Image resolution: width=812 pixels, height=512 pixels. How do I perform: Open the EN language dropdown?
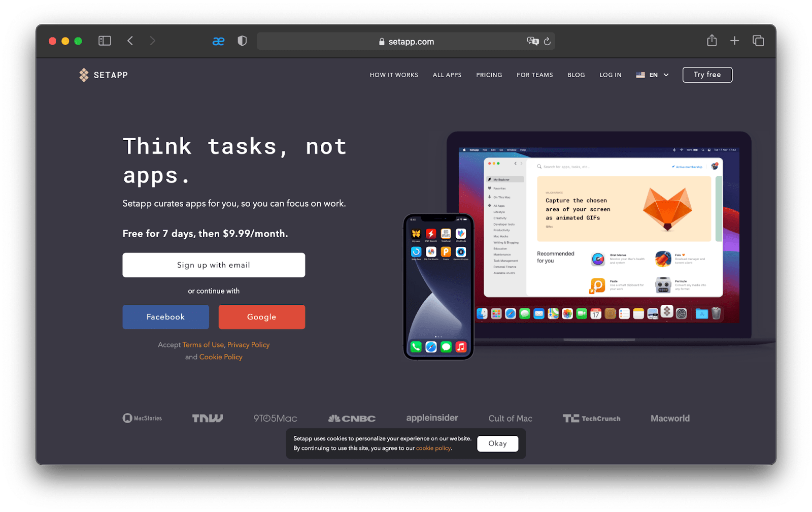point(653,75)
